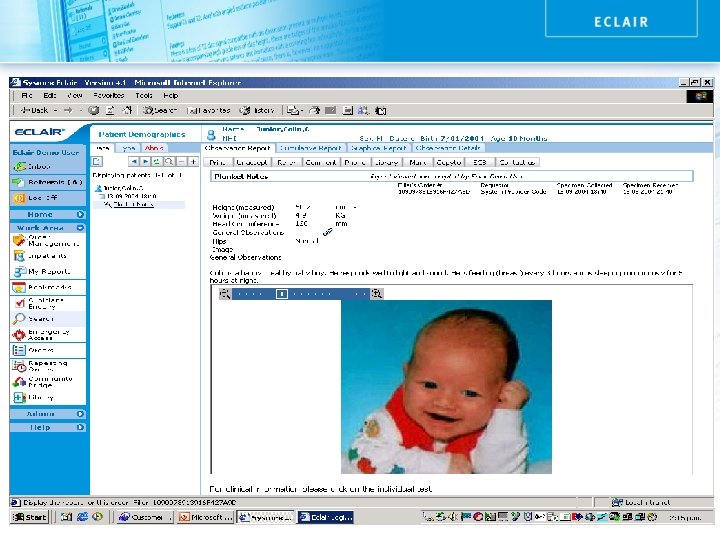Click the paperclip attachment icon beside General Observations
720x540 pixels.
point(328,232)
